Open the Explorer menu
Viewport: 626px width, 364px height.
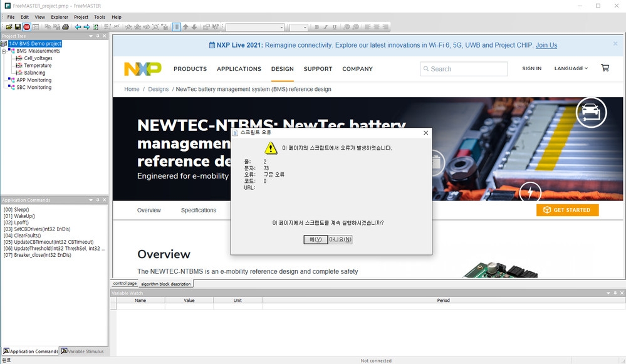pos(60,17)
